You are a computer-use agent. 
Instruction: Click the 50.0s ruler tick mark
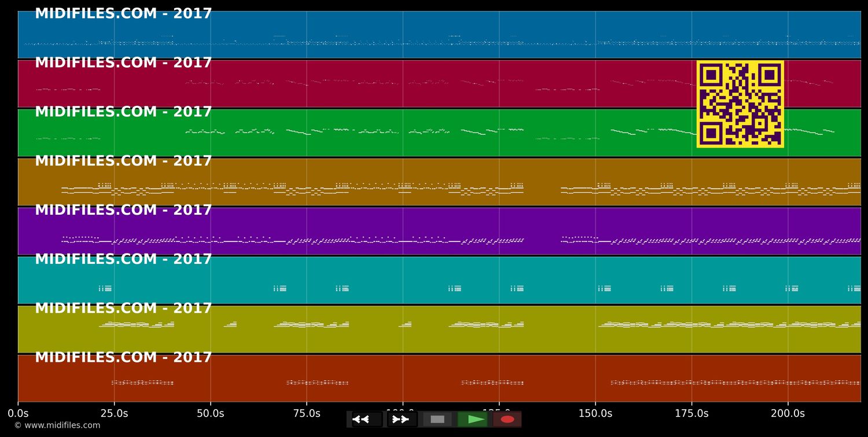pos(212,403)
